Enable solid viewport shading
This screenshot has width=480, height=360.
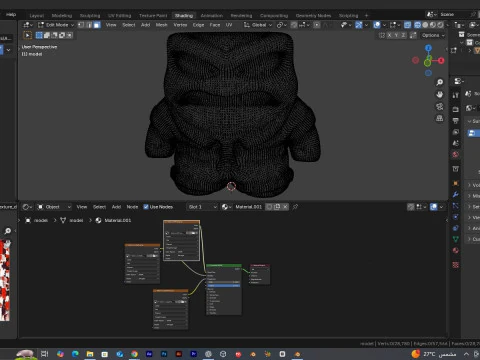(425, 25)
